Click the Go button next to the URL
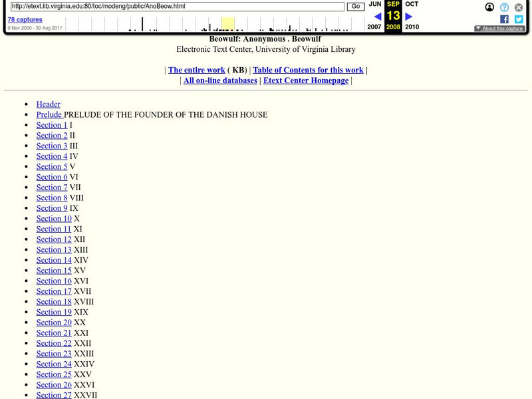 tap(356, 7)
